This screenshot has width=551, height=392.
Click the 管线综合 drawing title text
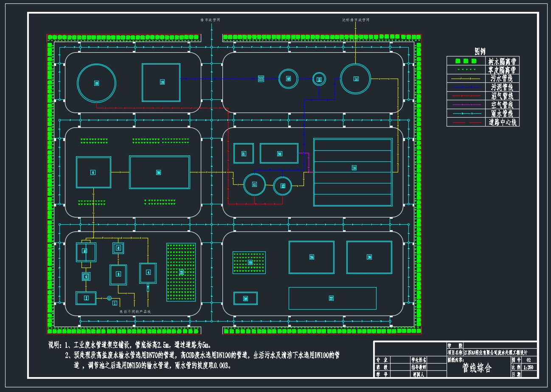point(476,368)
